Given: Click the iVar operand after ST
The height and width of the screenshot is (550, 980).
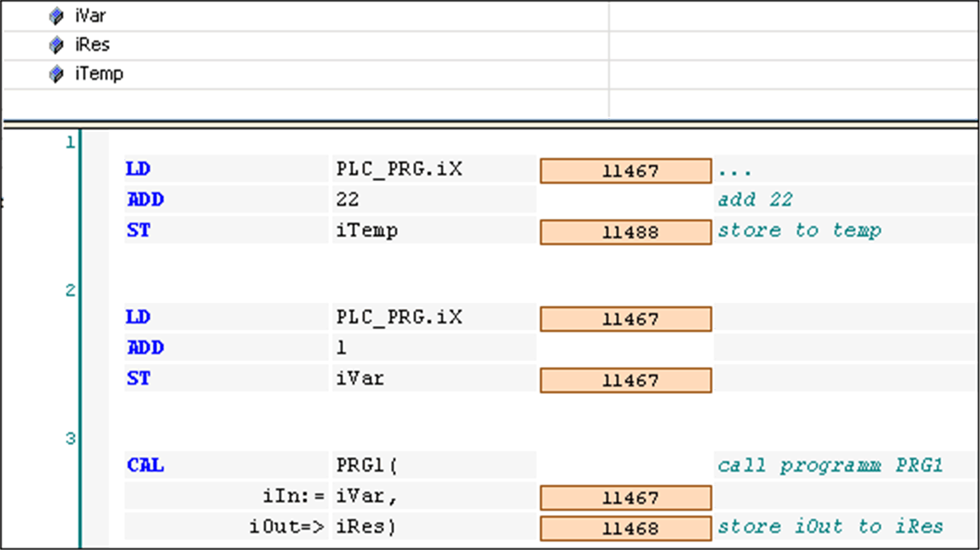Looking at the screenshot, I should [x=361, y=379].
